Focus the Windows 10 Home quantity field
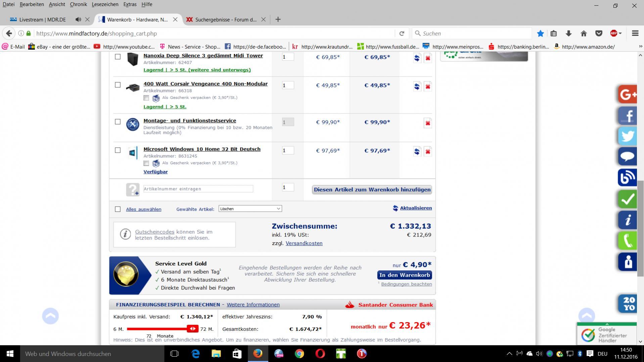 [x=288, y=150]
